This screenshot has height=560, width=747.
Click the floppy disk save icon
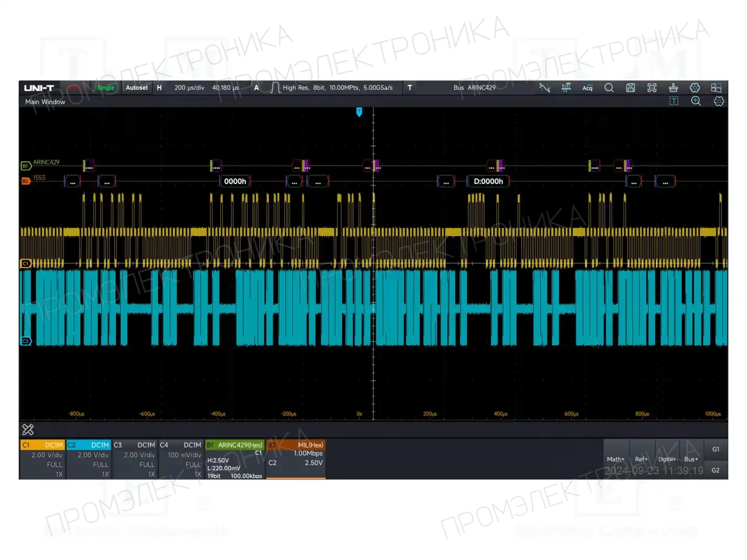tap(630, 88)
